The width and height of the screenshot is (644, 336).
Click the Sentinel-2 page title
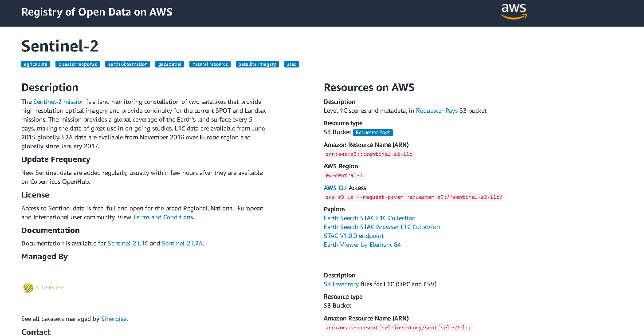click(60, 46)
